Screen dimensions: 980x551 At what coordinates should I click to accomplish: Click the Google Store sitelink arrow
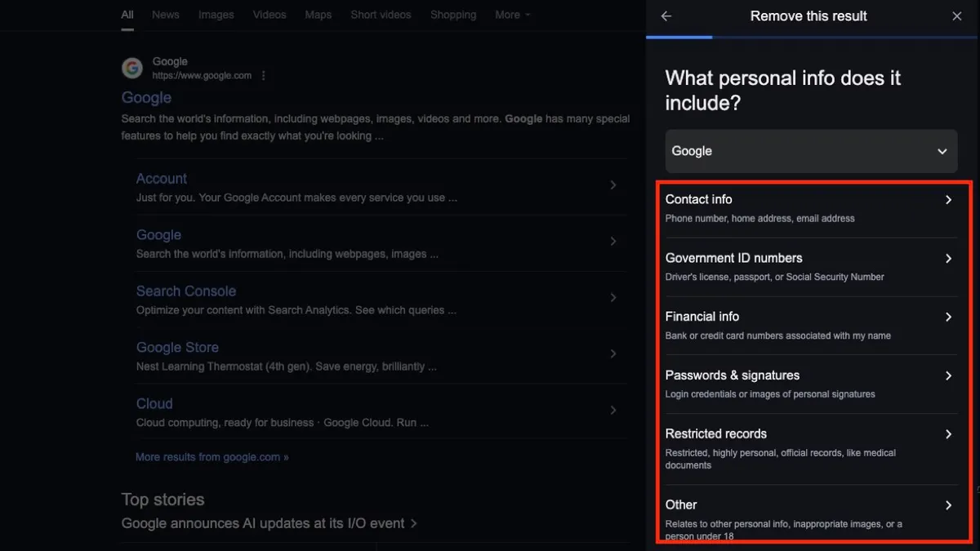click(612, 354)
